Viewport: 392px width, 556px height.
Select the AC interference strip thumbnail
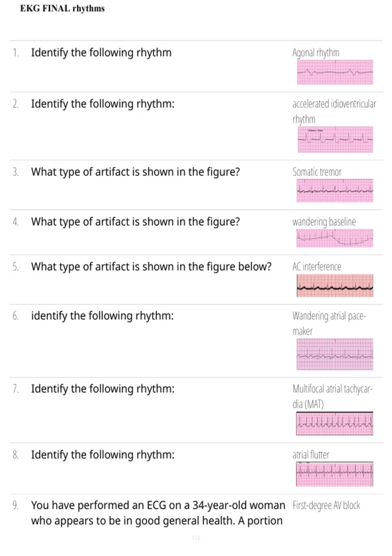pos(335,286)
